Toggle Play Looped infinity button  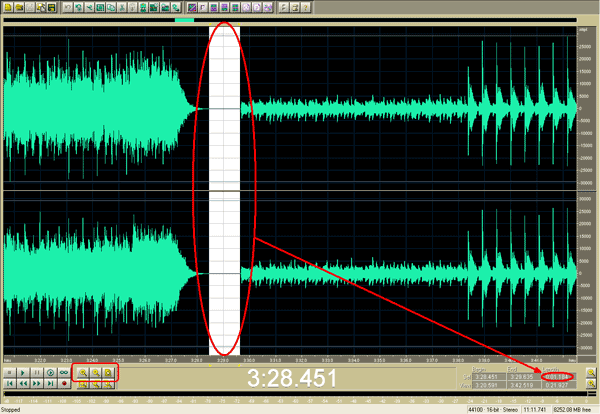(64, 372)
